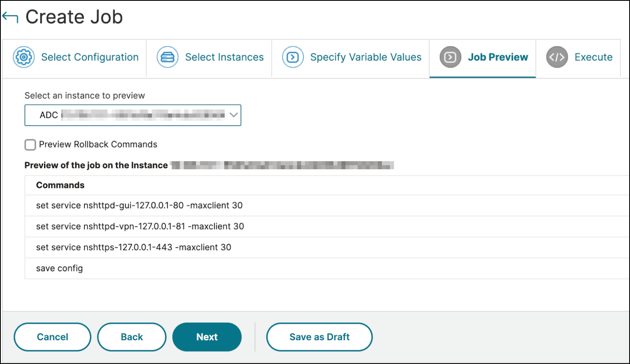
Task: Select the Job Preview tab label
Action: tap(498, 57)
